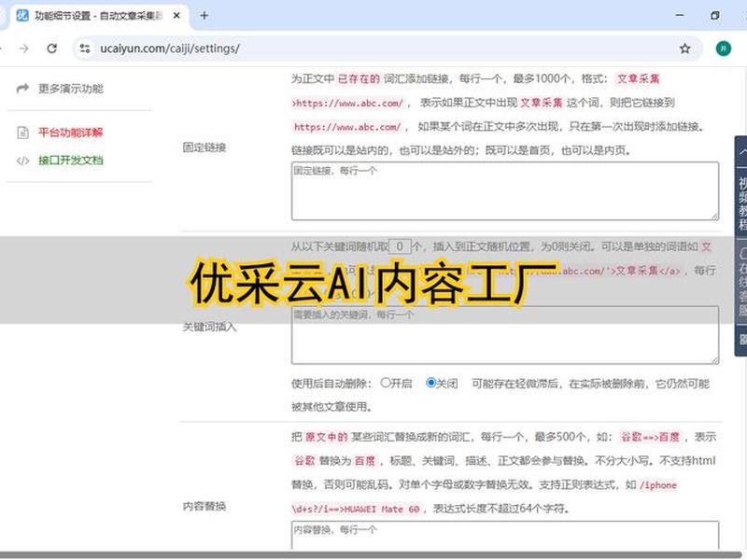
Task: Close the 功能细节设置 browser tab
Action: tap(176, 16)
